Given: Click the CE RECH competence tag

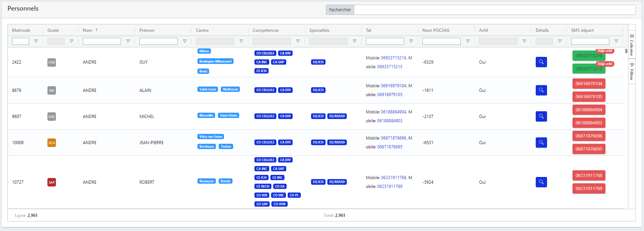Looking at the screenshot, I should [263, 186].
